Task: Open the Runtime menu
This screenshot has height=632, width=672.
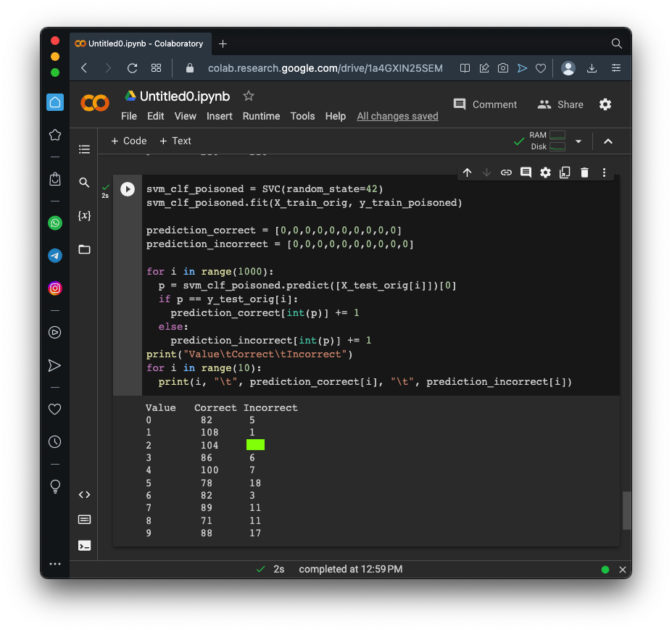Action: point(261,116)
